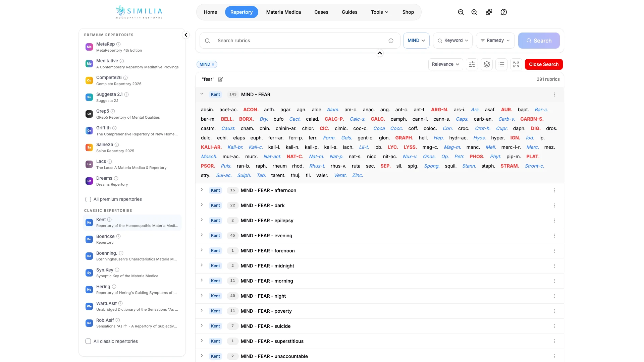This screenshot has width=644, height=362.
Task: Click the Qrep5 repertory badge icon
Action: tap(89, 114)
